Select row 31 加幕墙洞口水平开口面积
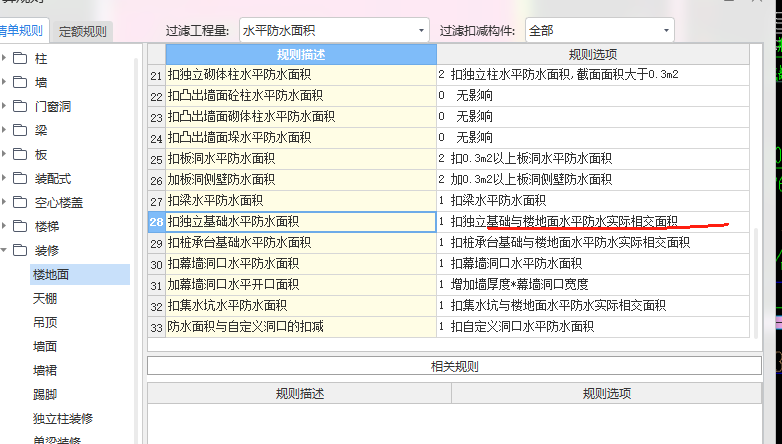Screen dimensions: 782x444 coord(301,284)
